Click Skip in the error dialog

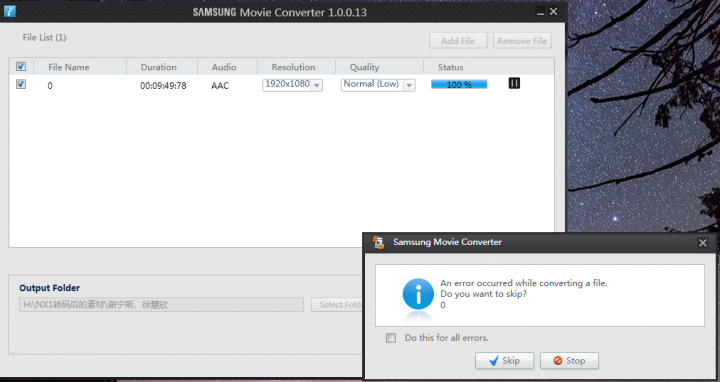coord(504,361)
